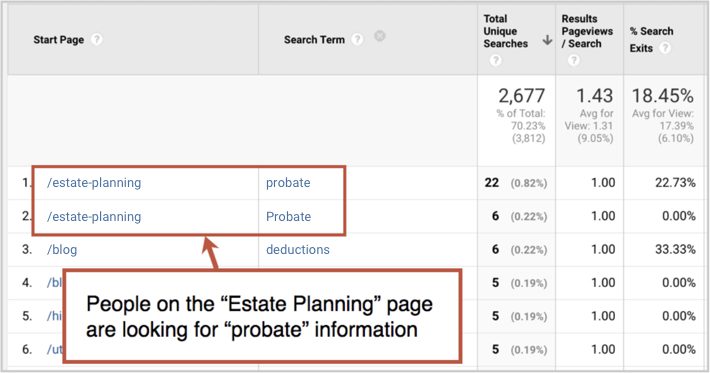Click the 22.73% search exits cell

pyautogui.click(x=675, y=183)
